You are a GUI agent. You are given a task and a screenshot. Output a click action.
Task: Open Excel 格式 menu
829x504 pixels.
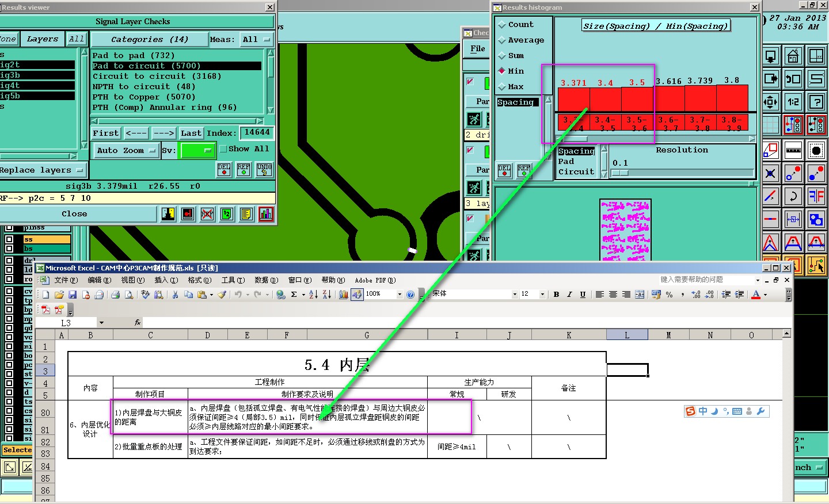(199, 280)
